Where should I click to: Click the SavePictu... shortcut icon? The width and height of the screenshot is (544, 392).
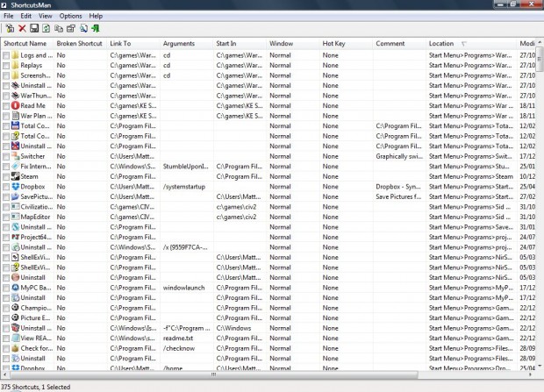click(15, 196)
